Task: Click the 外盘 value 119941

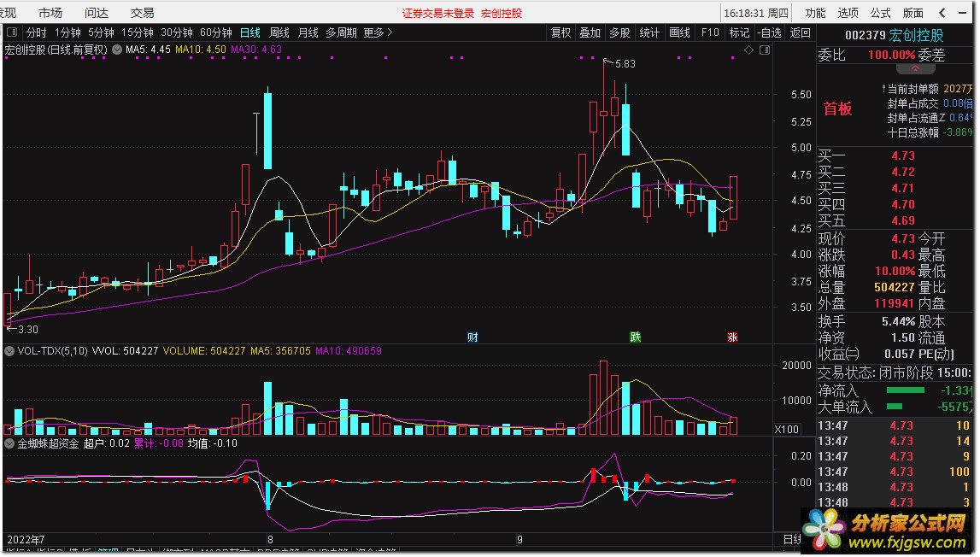Action: tap(895, 303)
